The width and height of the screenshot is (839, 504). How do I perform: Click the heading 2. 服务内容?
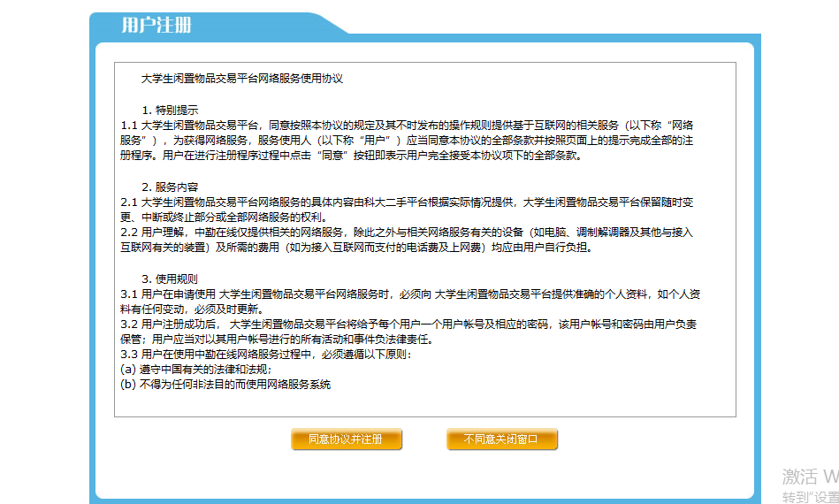click(170, 187)
